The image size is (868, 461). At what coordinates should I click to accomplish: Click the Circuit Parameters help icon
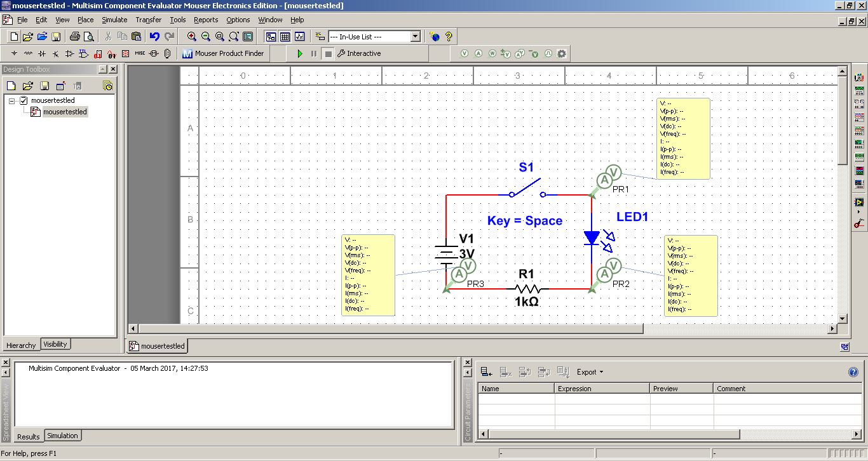[x=853, y=372]
